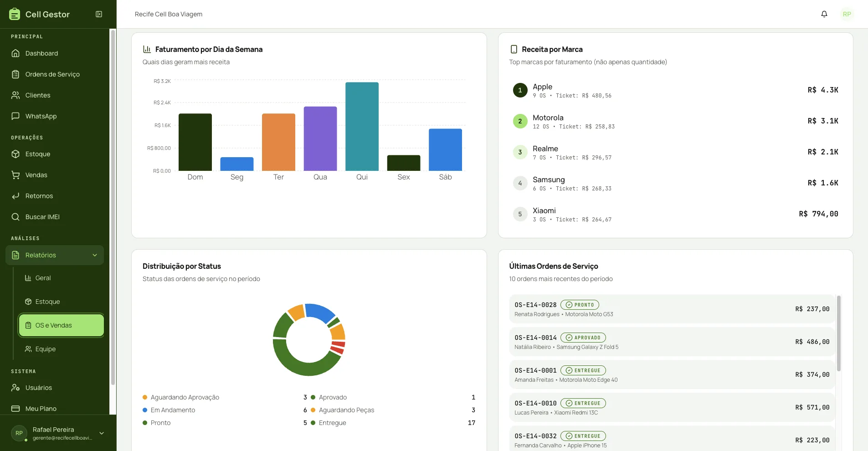
Task: Click the Geral chart icon under Relatórios
Action: 28,278
